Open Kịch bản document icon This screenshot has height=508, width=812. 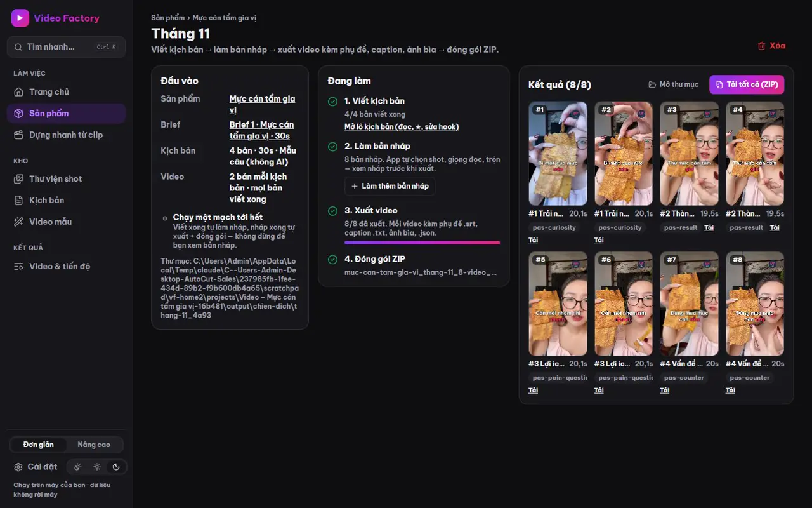click(x=18, y=201)
